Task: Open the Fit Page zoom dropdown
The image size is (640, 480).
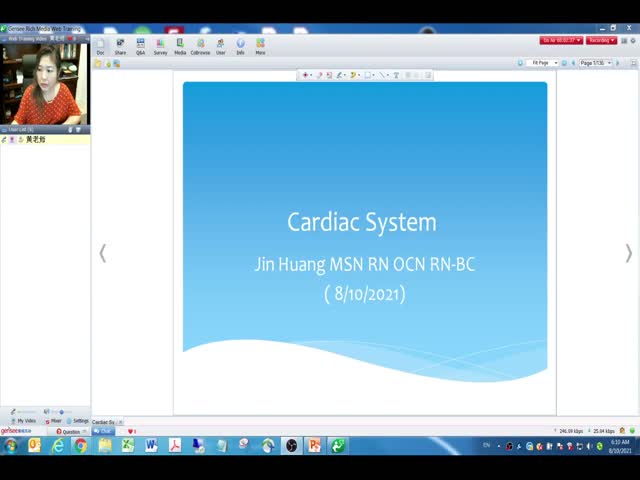Action: [542, 63]
